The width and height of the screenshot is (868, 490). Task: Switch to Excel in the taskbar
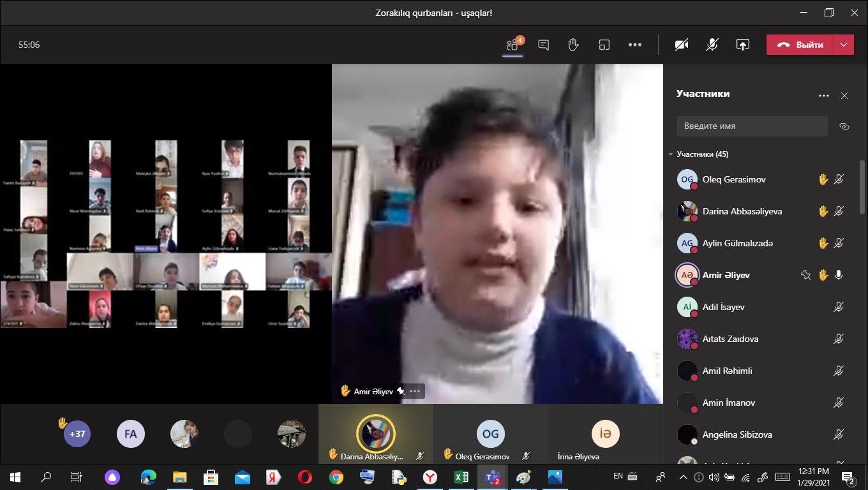461,477
